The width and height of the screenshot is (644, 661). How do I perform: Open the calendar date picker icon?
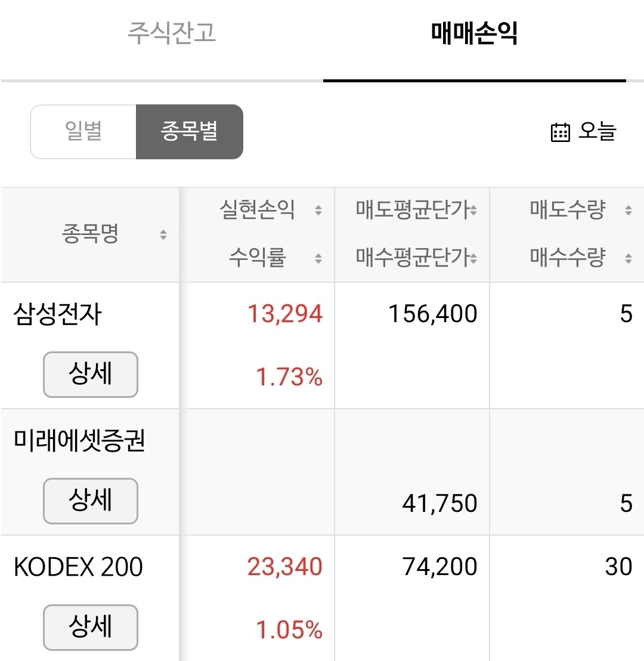pos(560,132)
